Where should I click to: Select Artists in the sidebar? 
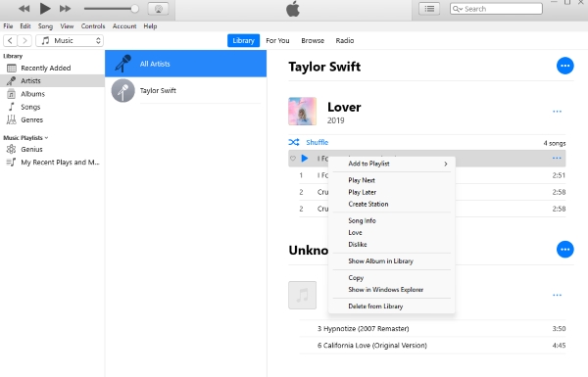coord(52,80)
